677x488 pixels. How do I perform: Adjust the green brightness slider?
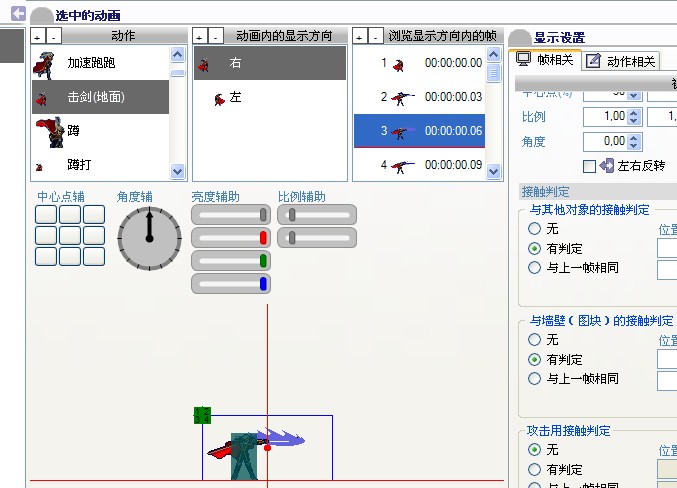click(x=231, y=261)
